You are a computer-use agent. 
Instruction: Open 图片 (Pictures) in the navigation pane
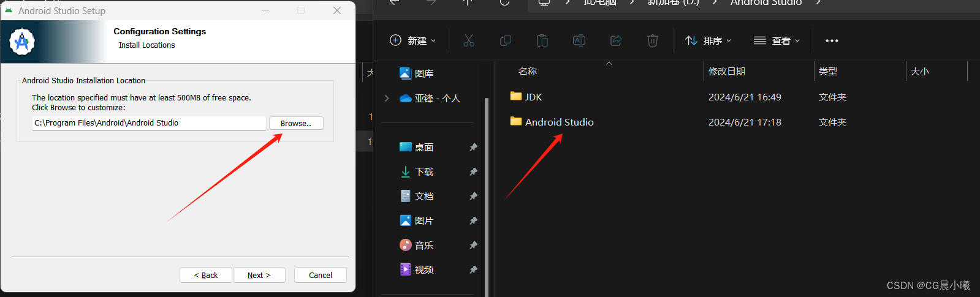coord(424,220)
